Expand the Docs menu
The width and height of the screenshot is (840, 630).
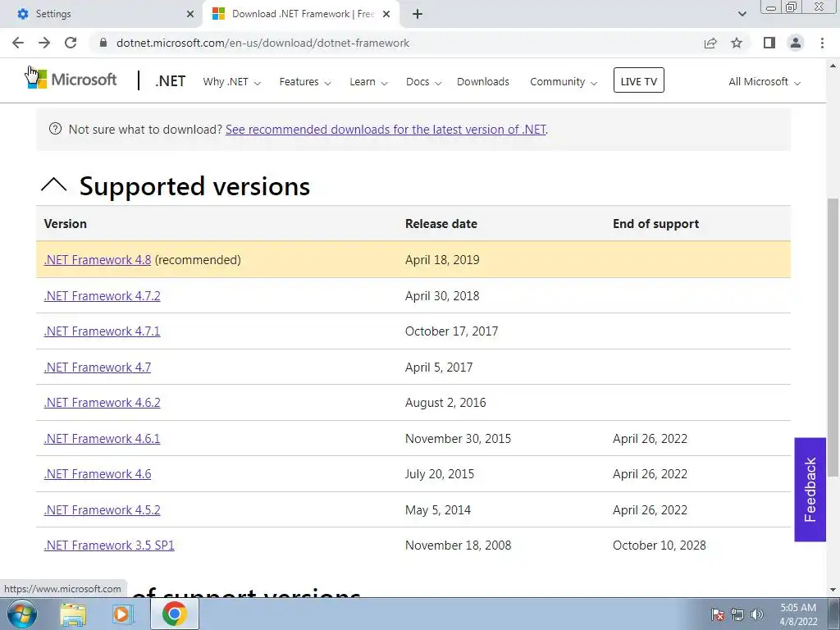click(423, 82)
